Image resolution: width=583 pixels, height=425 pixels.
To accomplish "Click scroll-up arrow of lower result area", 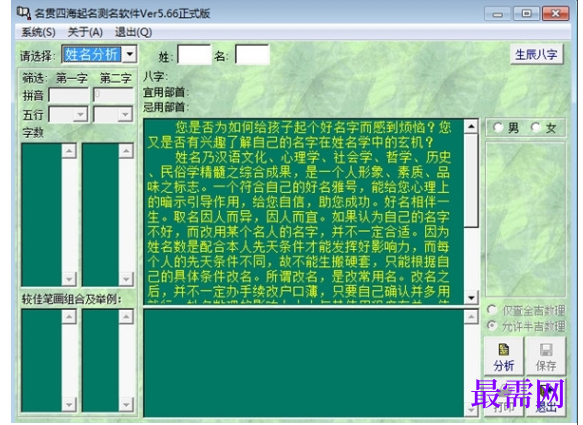I will pos(471,317).
